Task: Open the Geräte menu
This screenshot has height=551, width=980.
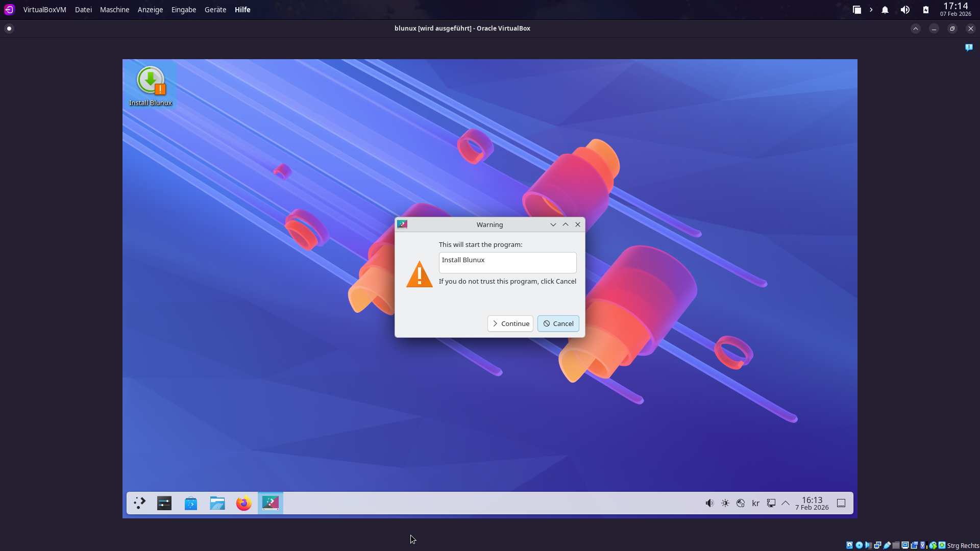Action: [215, 10]
